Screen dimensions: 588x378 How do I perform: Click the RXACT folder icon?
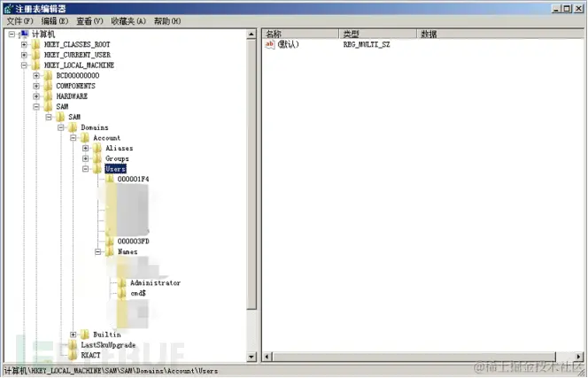pos(73,355)
